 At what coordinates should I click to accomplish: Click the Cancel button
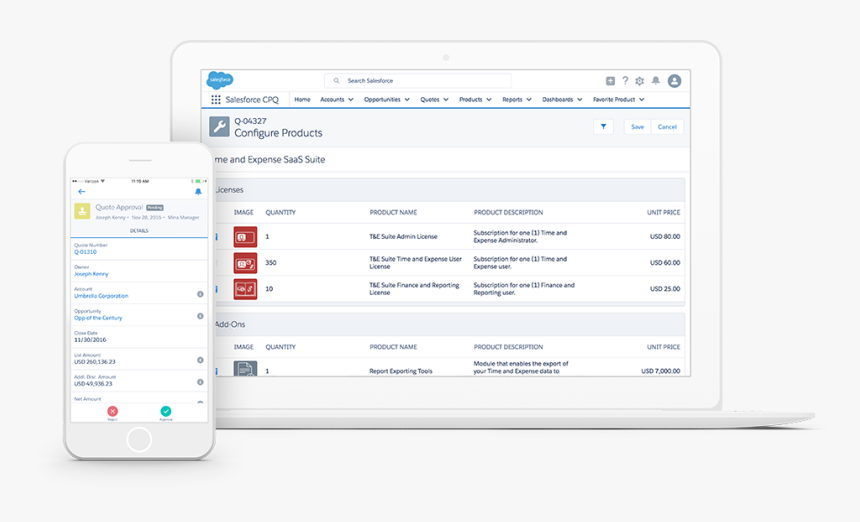(667, 127)
